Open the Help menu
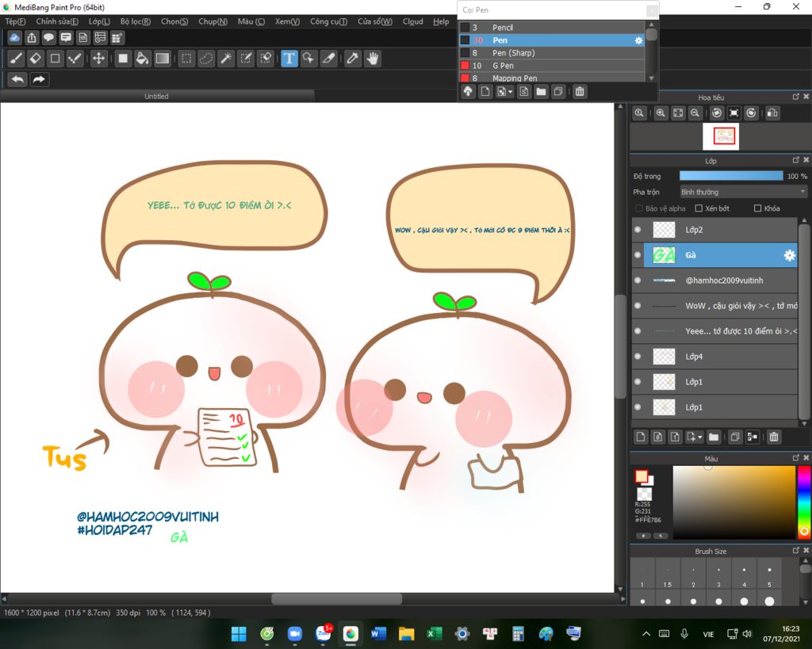Image resolution: width=812 pixels, height=649 pixels. point(441,21)
